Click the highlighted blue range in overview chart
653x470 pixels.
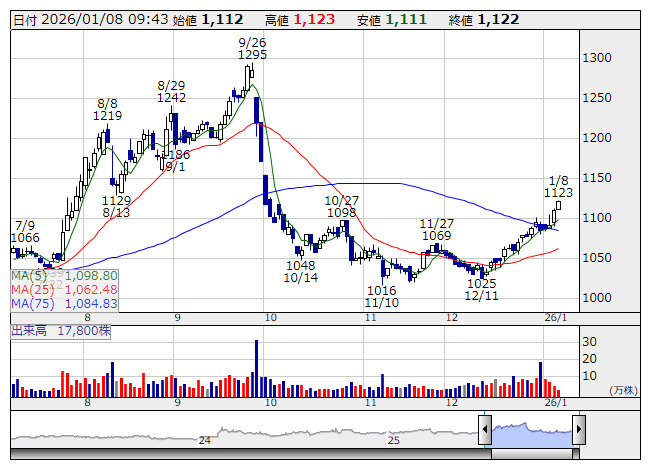(x=532, y=435)
